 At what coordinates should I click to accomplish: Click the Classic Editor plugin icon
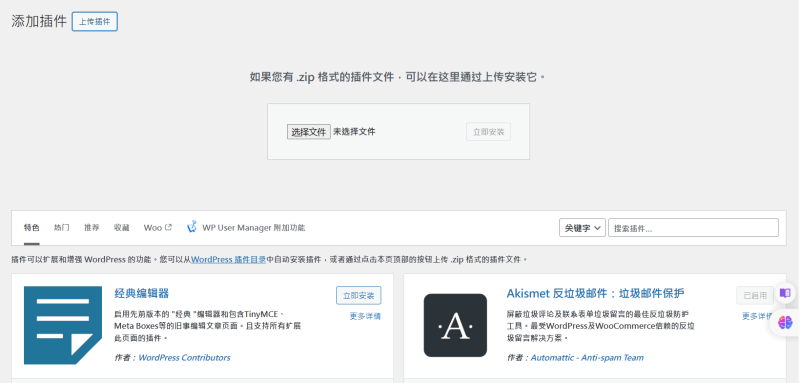tap(63, 325)
